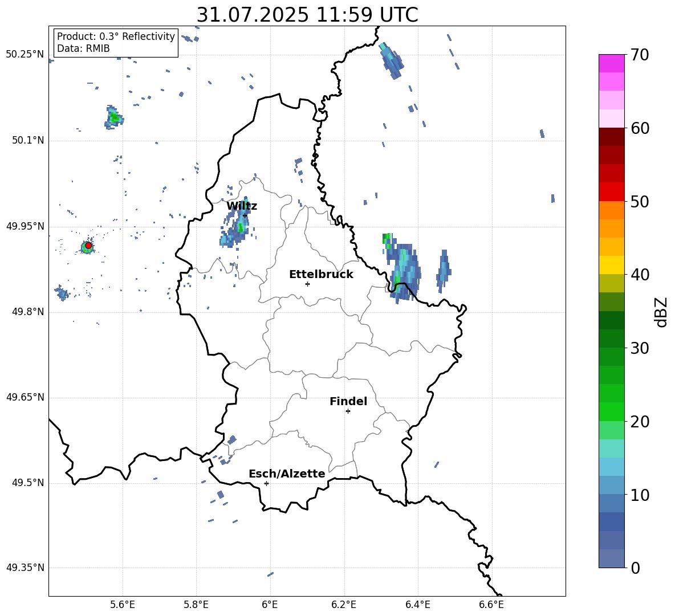The width and height of the screenshot is (675, 616).
Task: Click the Wiltz city label
Action: (242, 206)
